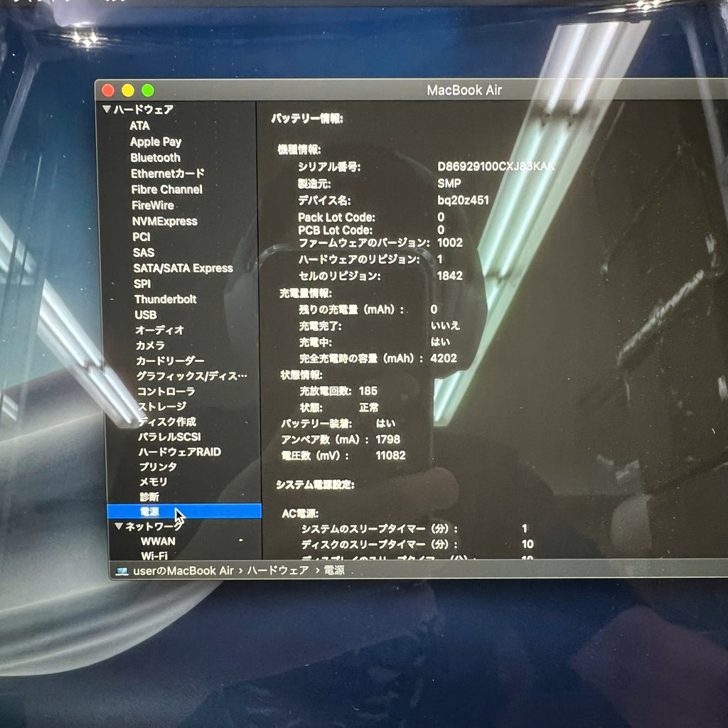Click the 状態情報 heading
The width and height of the screenshot is (728, 728).
[301, 375]
